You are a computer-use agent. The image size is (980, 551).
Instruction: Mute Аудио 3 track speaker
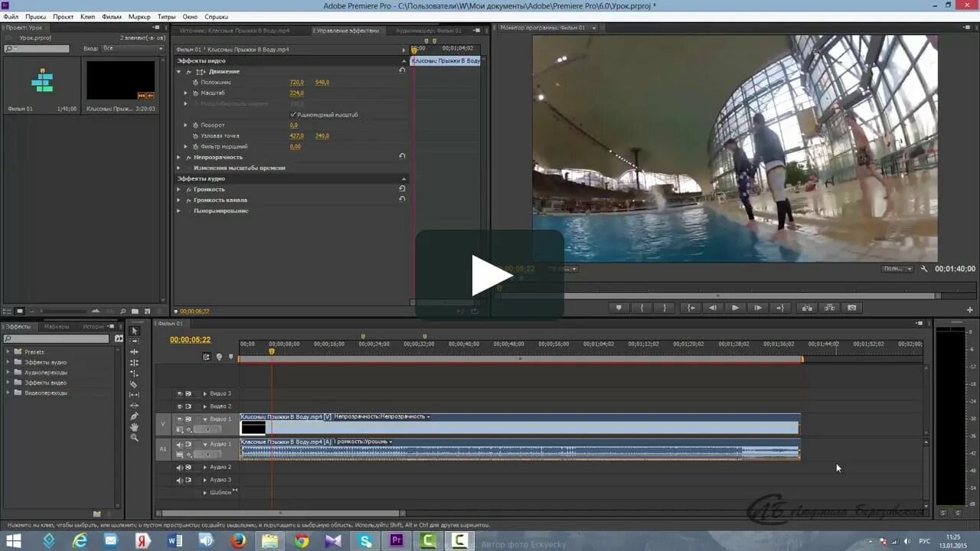click(x=180, y=480)
